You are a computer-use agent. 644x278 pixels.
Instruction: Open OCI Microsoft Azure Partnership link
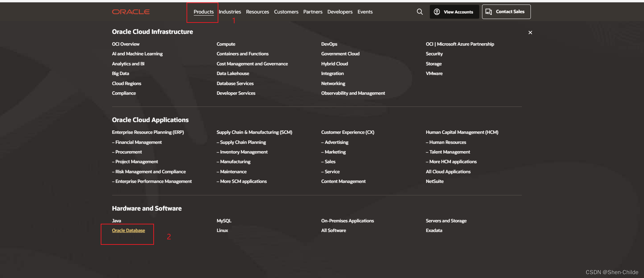(x=460, y=44)
